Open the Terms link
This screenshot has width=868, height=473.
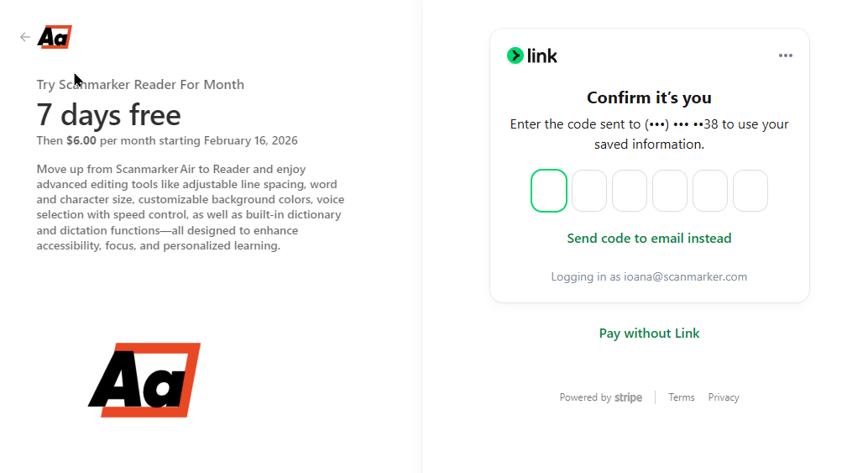(x=682, y=398)
